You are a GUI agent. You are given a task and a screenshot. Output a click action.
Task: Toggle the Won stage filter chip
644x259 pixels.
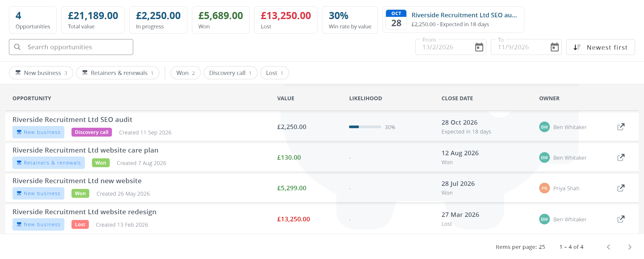185,73
